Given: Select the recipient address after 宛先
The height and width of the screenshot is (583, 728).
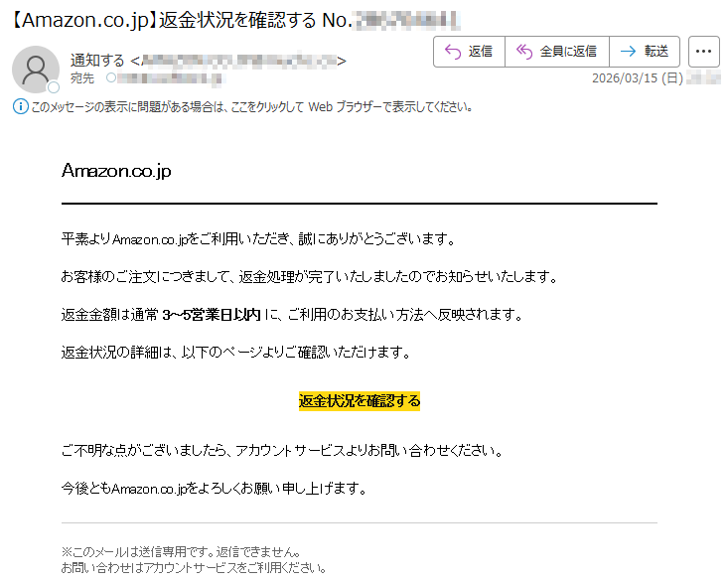Looking at the screenshot, I should pyautogui.click(x=170, y=78).
